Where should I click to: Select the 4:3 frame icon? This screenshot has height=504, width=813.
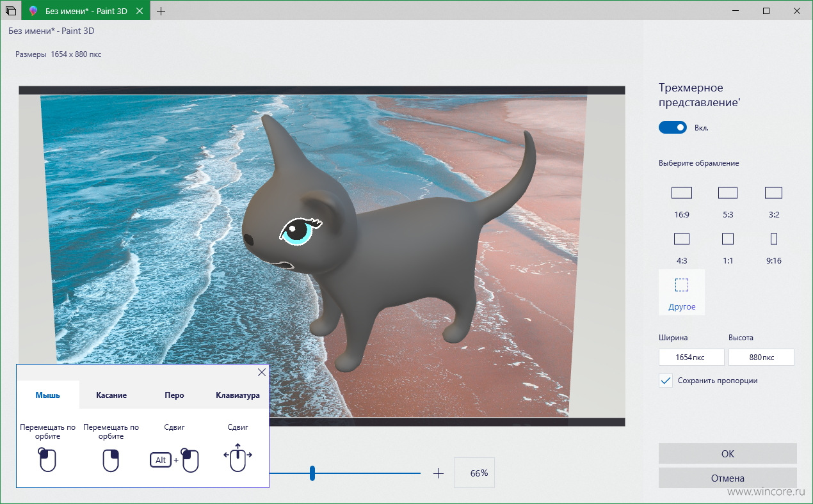pyautogui.click(x=682, y=239)
